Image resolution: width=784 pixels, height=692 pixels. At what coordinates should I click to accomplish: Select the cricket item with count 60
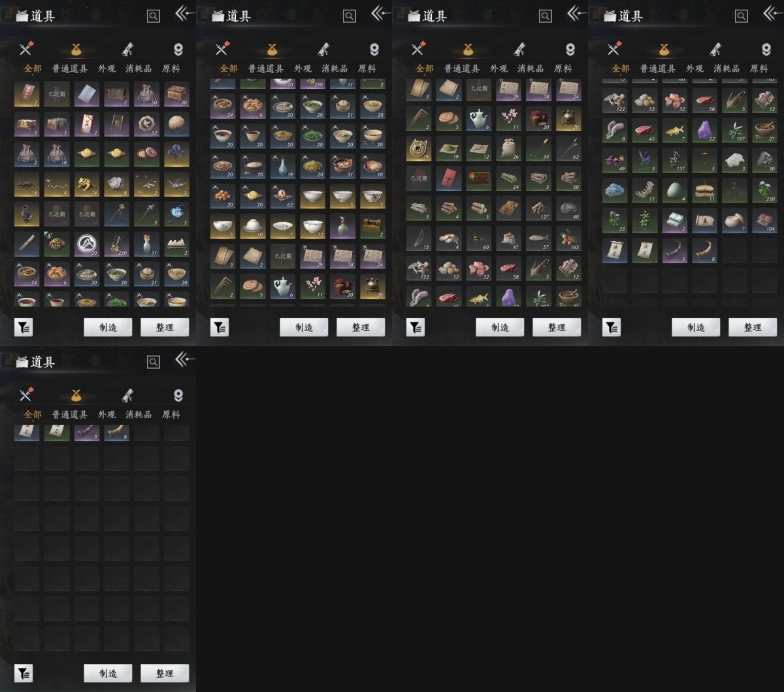coord(479,240)
